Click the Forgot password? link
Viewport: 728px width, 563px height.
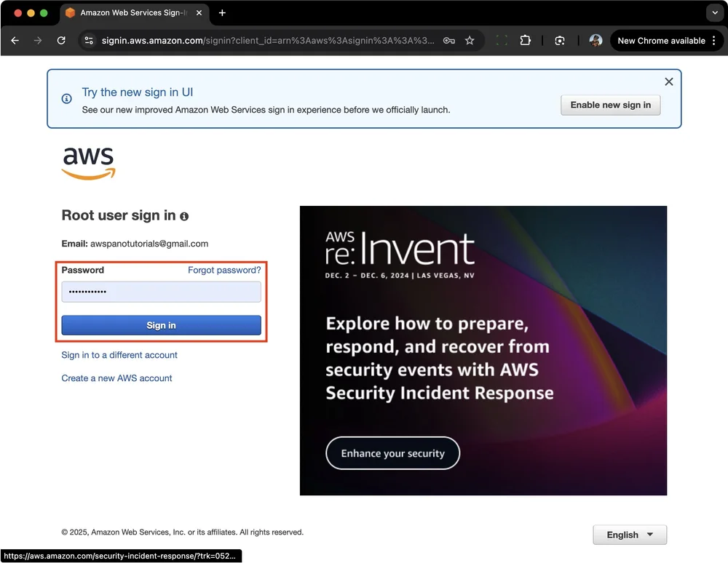click(224, 270)
